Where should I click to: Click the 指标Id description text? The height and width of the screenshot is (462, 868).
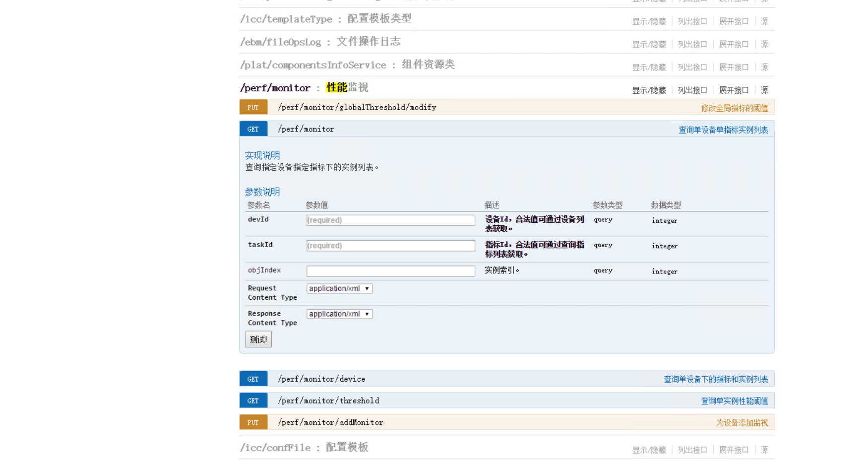pos(535,250)
